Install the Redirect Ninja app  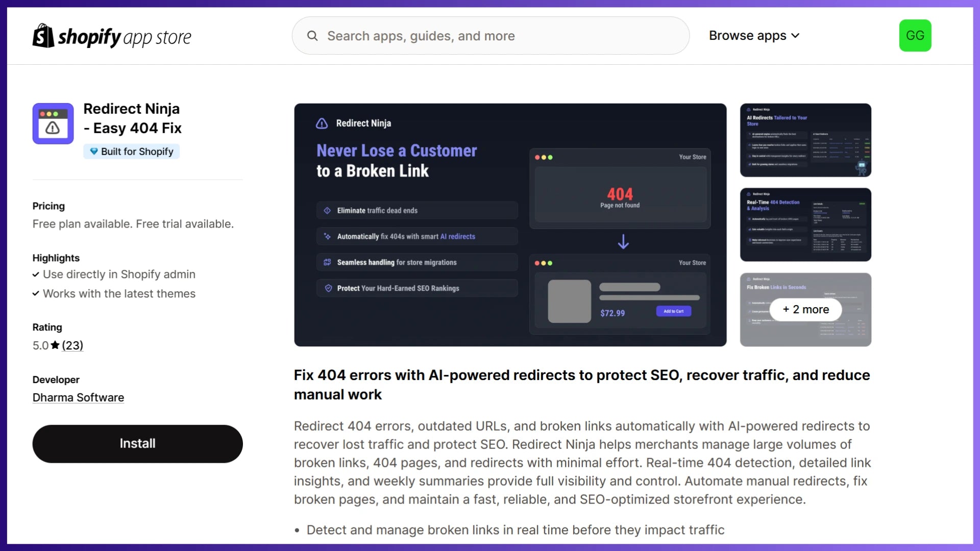[137, 444]
